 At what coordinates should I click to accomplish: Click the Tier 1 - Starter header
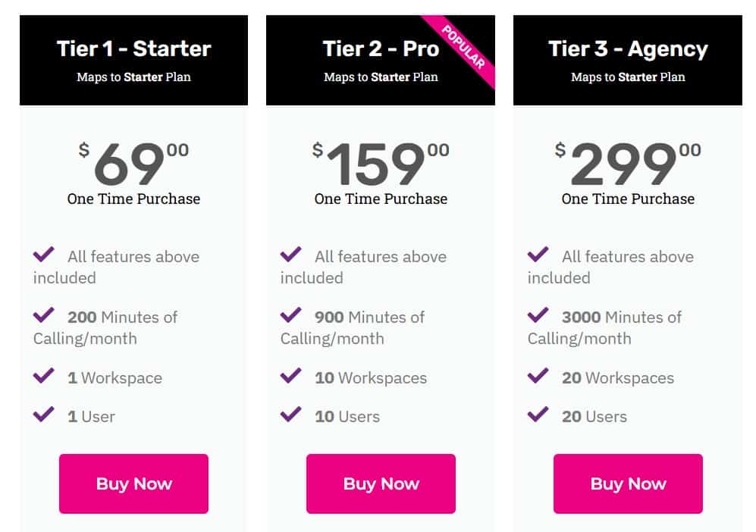coord(133,49)
